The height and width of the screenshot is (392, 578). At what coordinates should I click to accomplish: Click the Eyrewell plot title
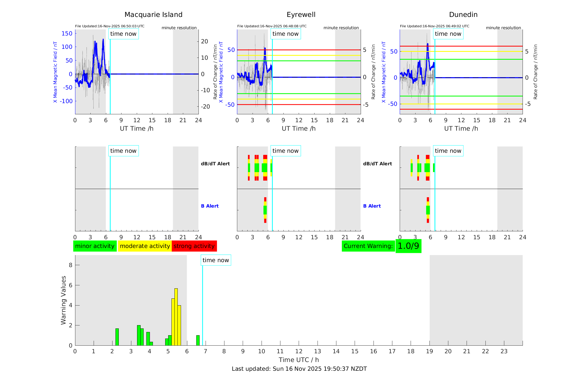(301, 15)
